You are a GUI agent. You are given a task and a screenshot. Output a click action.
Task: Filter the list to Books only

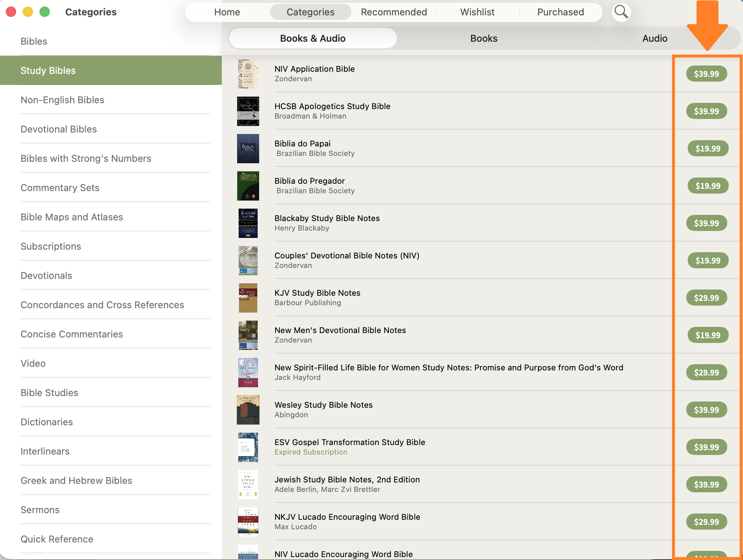(x=483, y=38)
